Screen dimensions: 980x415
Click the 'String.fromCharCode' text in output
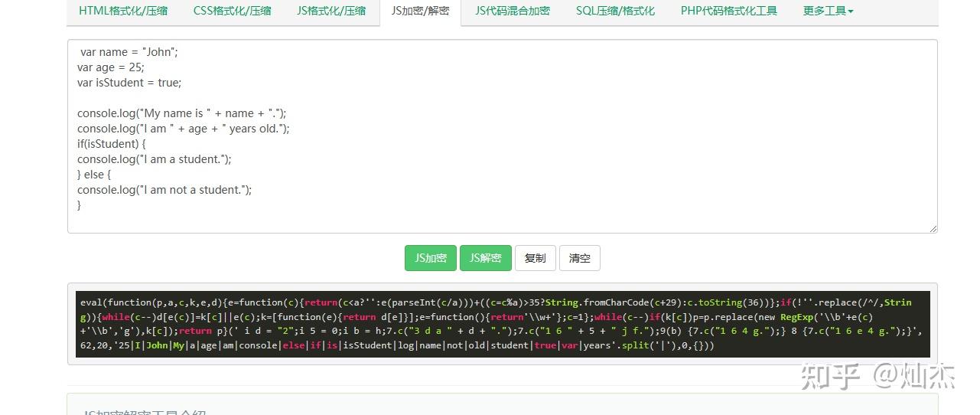point(597,302)
